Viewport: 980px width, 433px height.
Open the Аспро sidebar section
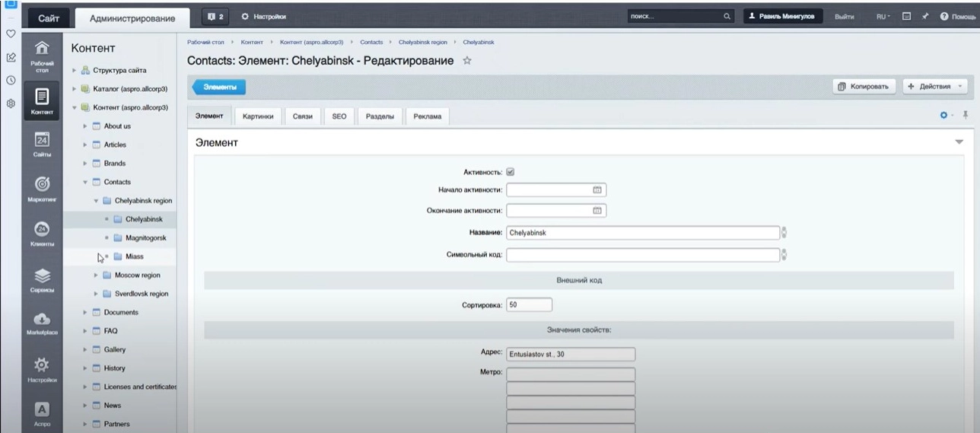coord(42,413)
